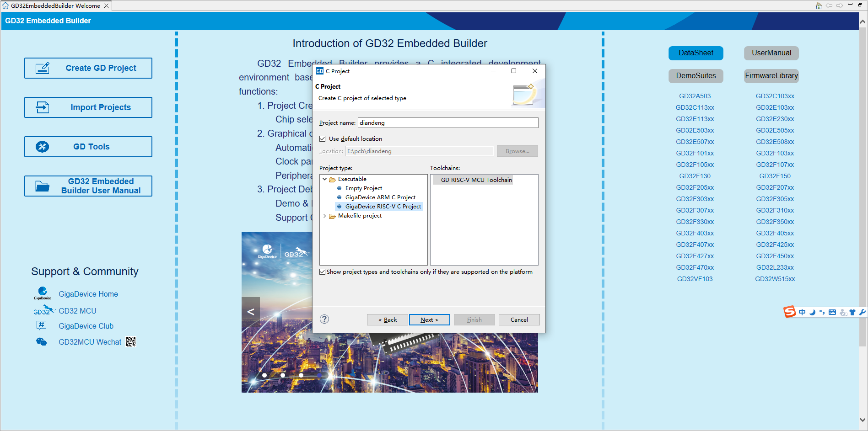
Task: Select the FirmwareLibrary tab
Action: tap(771, 76)
